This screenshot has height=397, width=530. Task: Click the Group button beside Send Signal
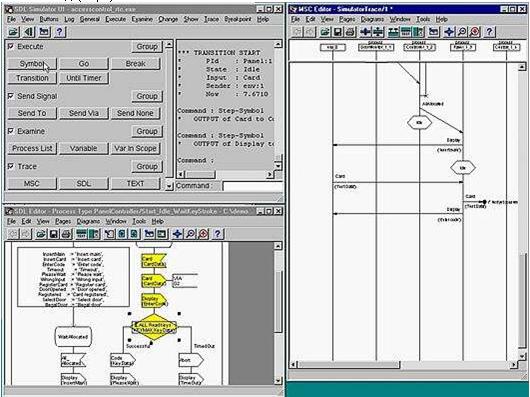[x=147, y=96]
